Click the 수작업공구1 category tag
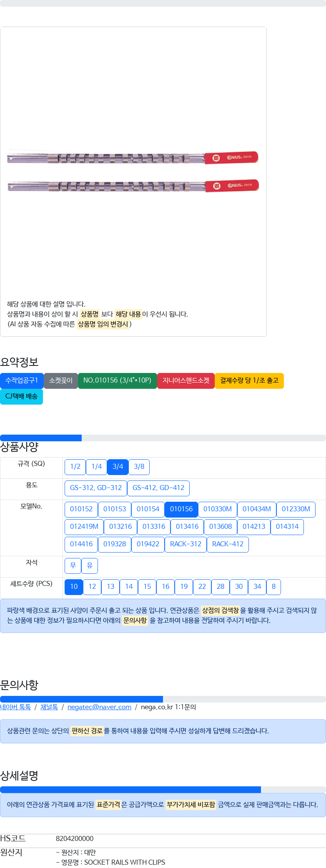This screenshot has width=326, height=868. coord(22,380)
